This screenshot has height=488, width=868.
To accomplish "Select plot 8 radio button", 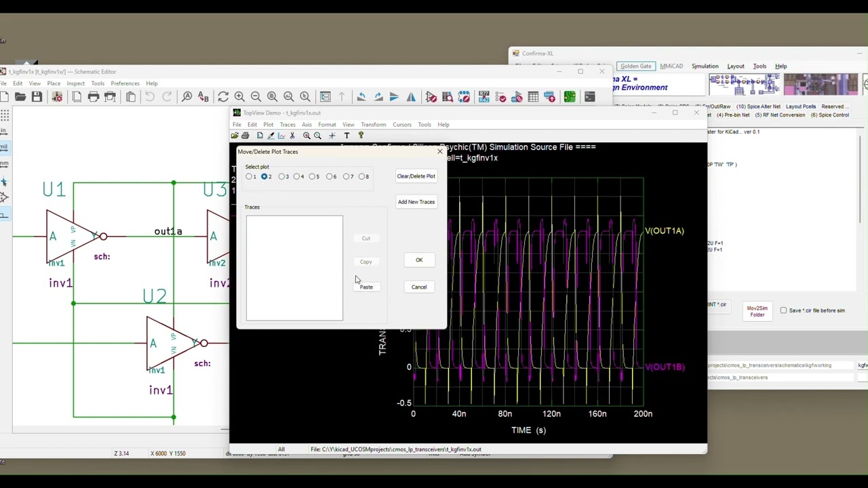I will (x=362, y=177).
